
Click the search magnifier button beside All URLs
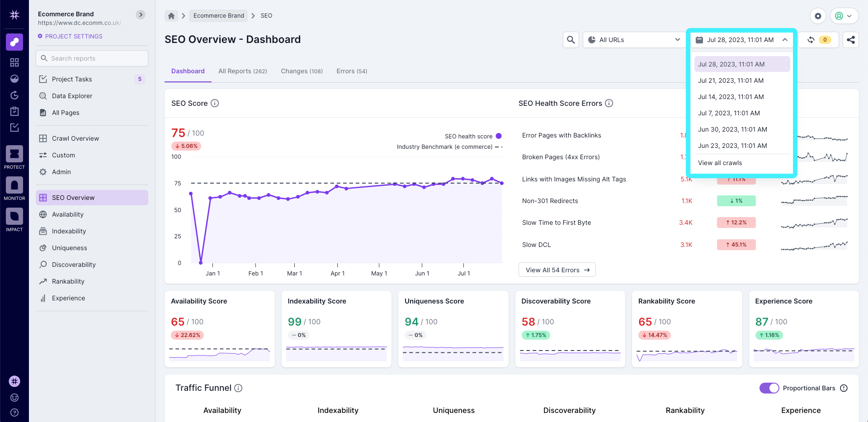[x=571, y=40]
